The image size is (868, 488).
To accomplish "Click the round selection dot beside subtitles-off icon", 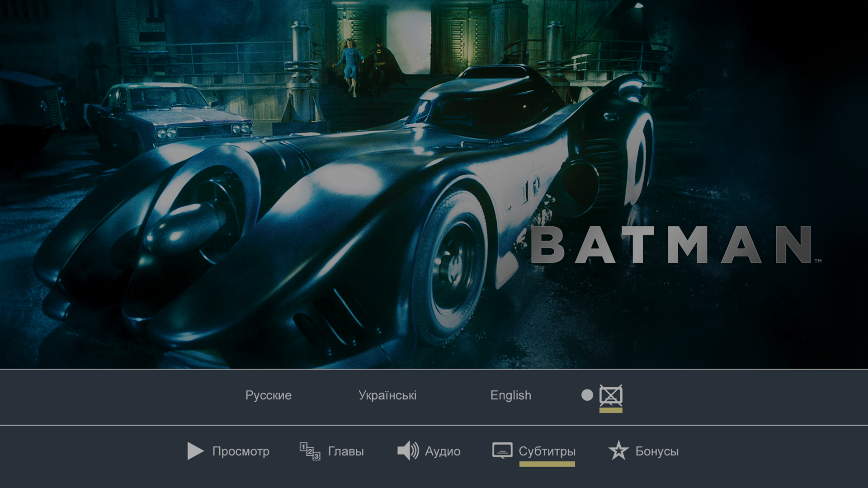I will 587,395.
